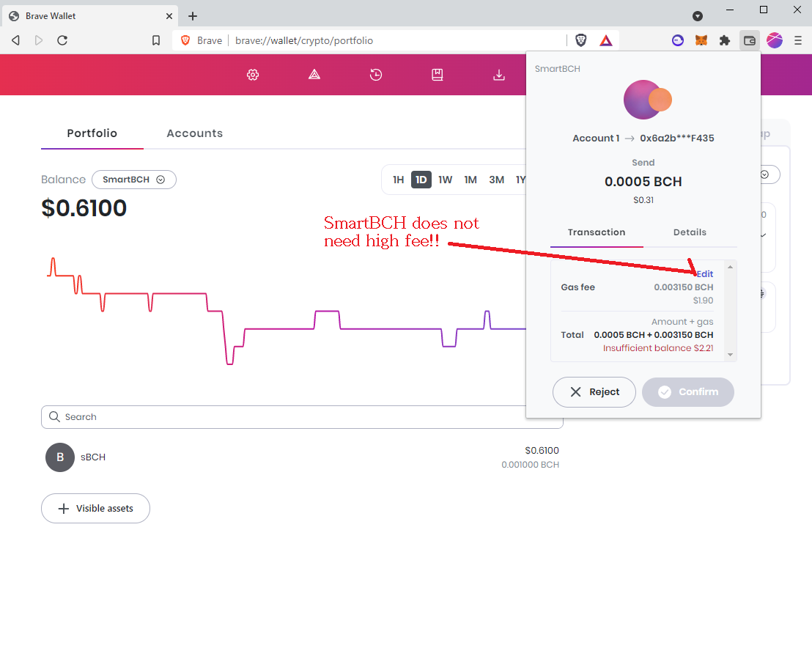Open bookmarks icon in top bar

(x=438, y=75)
